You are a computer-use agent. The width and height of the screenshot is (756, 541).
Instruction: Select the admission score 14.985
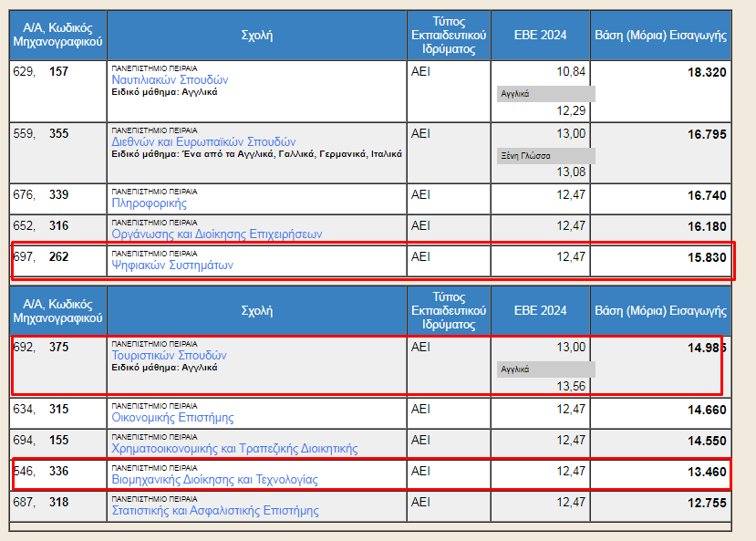coord(707,349)
